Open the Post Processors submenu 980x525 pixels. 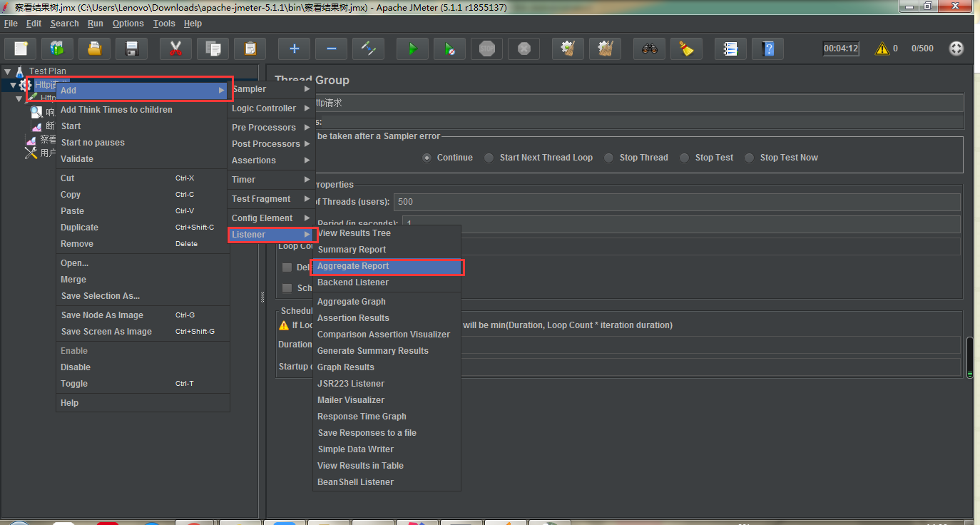[x=272, y=144]
